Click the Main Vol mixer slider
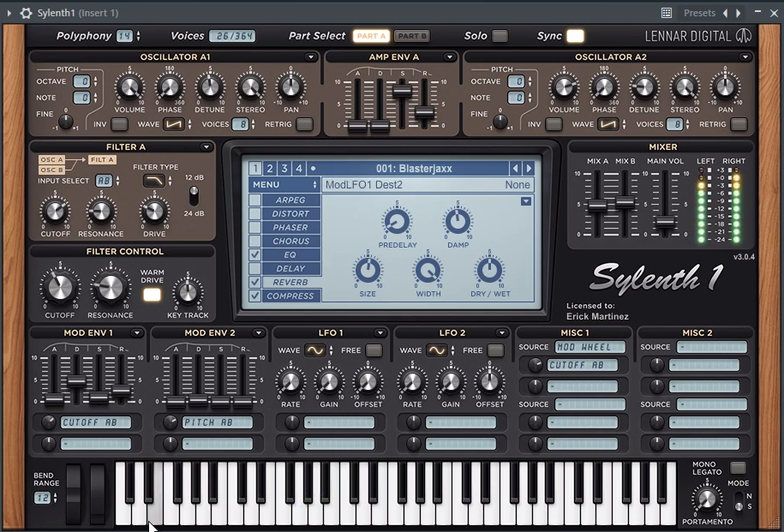Image resolution: width=784 pixels, height=532 pixels. pos(665,222)
